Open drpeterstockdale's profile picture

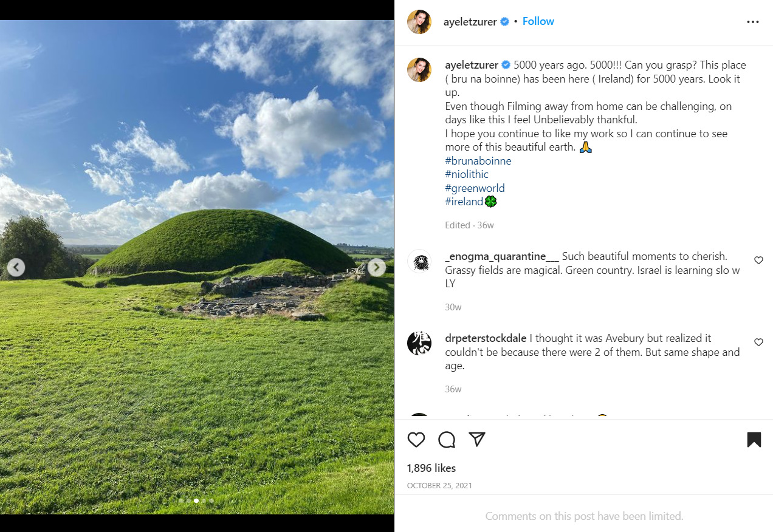click(x=419, y=343)
